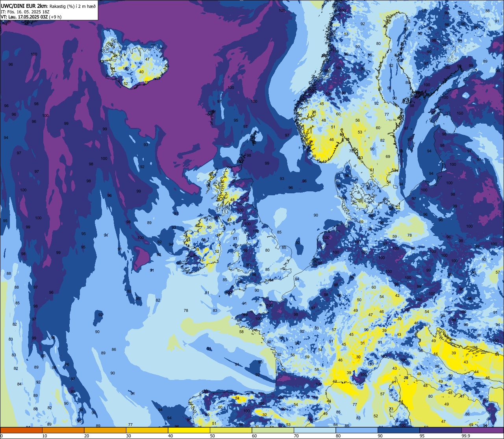504x439 pixels.
Task: Click the title 'UWC/DINI EUR 2km'
Action: (x=24, y=6)
